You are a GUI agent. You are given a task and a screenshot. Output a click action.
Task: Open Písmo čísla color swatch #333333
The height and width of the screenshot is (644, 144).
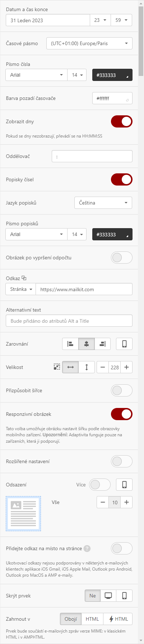[112, 75]
